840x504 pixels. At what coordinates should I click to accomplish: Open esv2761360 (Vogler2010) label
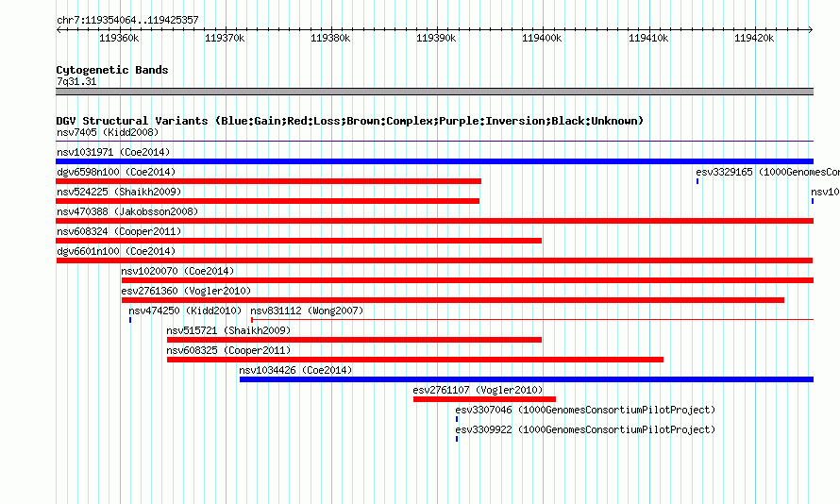pos(187,291)
